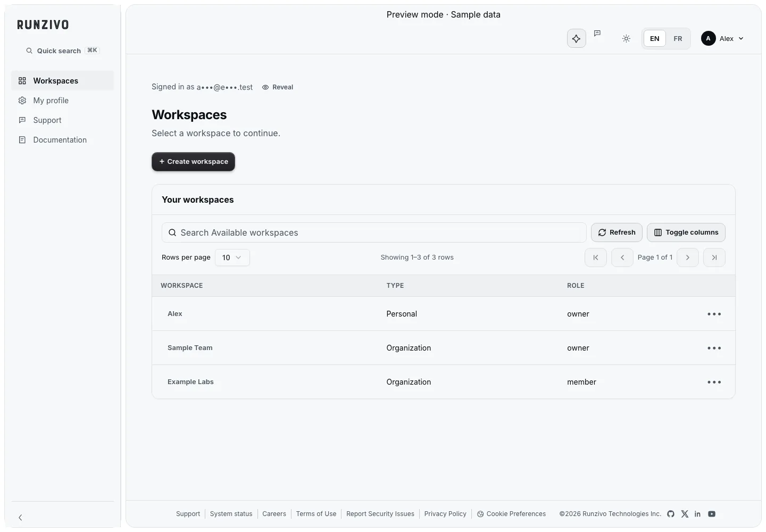766x532 pixels.
Task: Select the Sample Team workspace
Action: pos(190,348)
